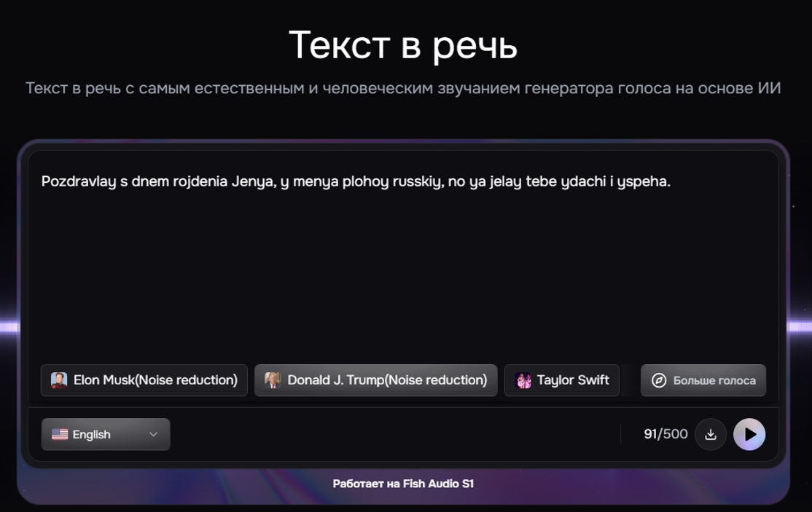The height and width of the screenshot is (512, 812).
Task: Click the compass icon in Больше голоса
Action: pos(659,381)
